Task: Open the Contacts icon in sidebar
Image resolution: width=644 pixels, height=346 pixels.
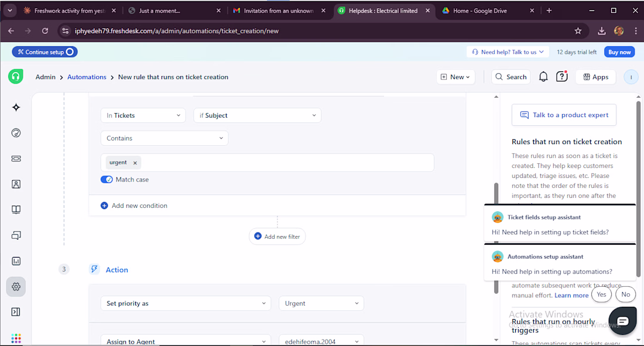Action: [x=16, y=184]
